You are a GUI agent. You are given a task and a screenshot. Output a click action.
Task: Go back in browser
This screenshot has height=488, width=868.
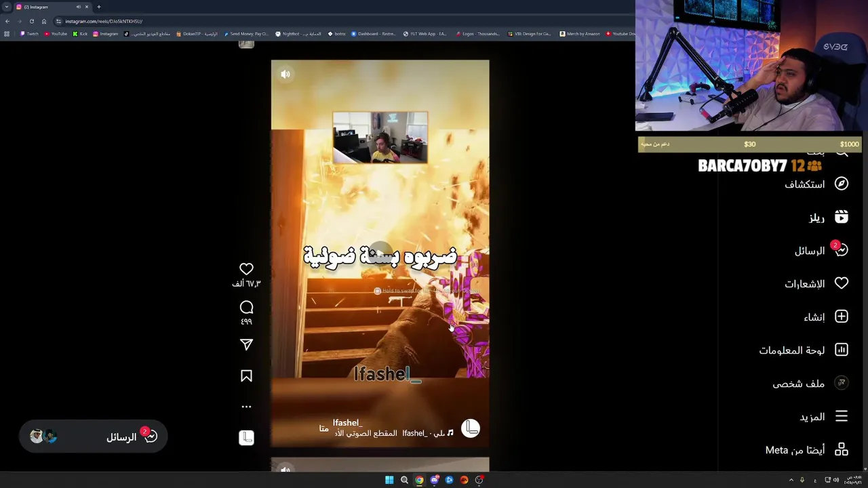tap(7, 21)
